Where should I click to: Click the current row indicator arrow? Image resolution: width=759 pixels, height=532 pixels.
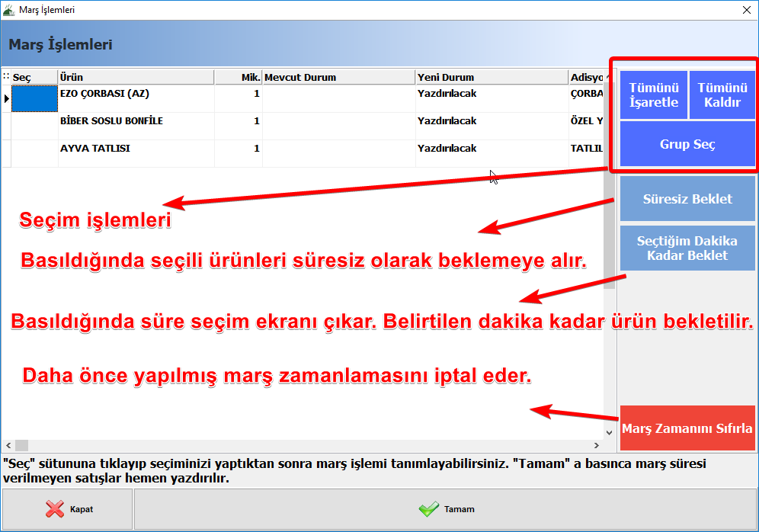tap(6, 99)
